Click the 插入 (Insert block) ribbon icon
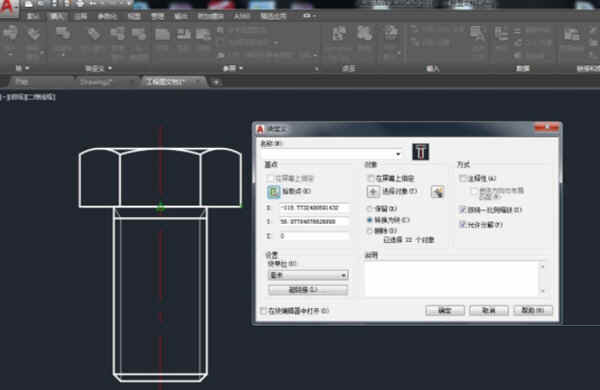This screenshot has width=600, height=390. click(x=10, y=34)
